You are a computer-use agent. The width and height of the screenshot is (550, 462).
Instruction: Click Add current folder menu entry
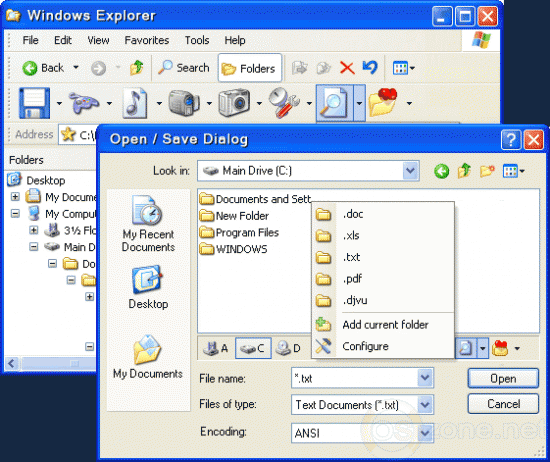click(x=383, y=325)
